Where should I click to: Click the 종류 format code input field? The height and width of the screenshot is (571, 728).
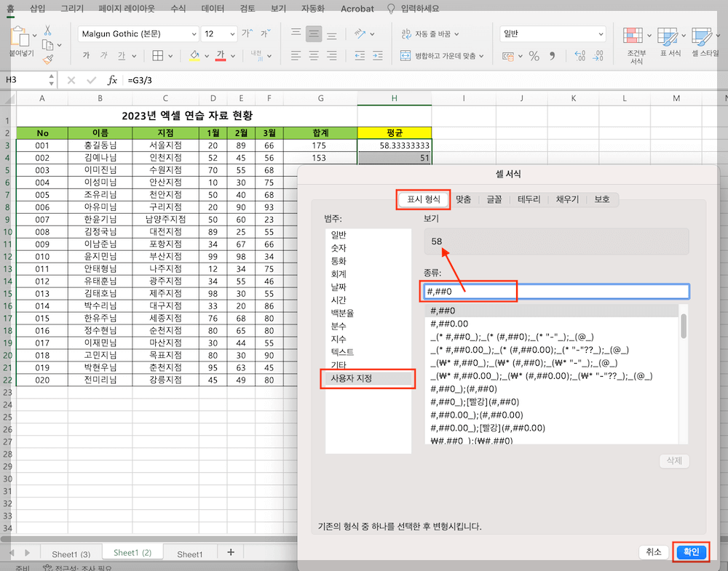(x=556, y=291)
